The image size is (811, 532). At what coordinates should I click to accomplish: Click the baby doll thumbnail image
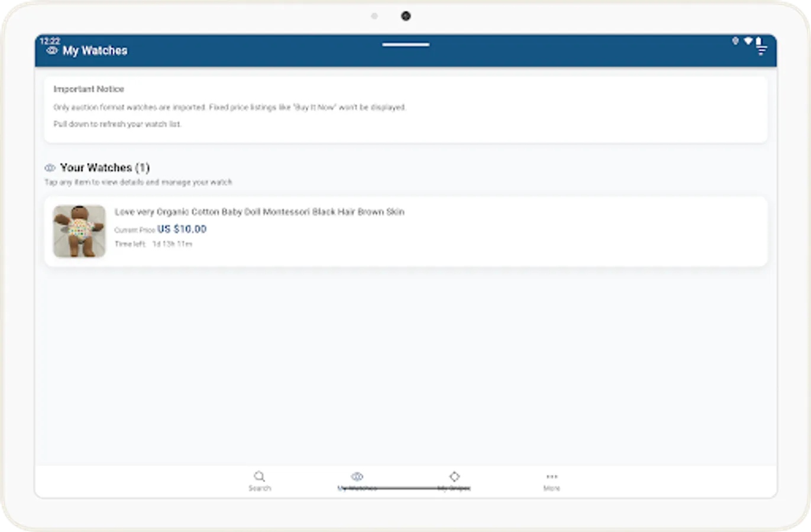pyautogui.click(x=79, y=231)
